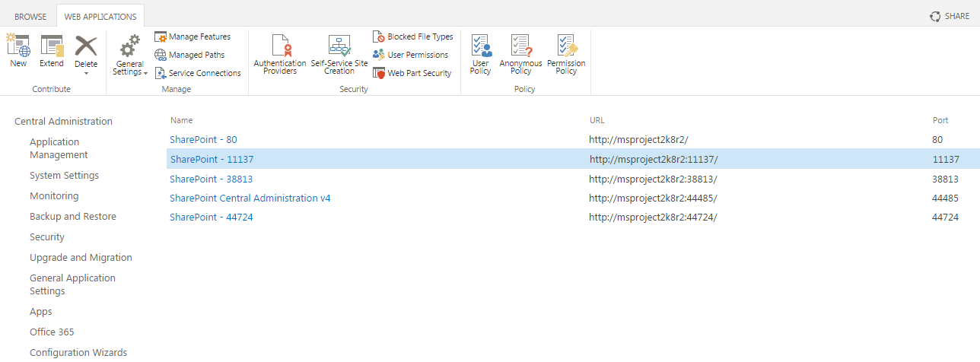Open Apps in the sidebar
The height and width of the screenshot is (362, 980).
point(41,311)
